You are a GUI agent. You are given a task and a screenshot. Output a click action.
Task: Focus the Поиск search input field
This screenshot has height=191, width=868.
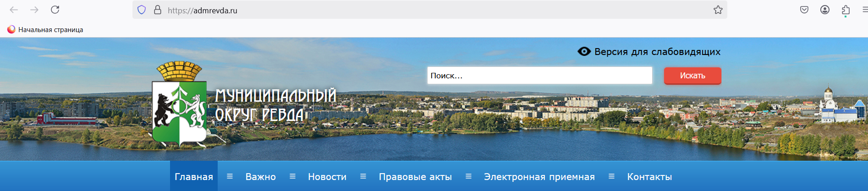pos(539,76)
